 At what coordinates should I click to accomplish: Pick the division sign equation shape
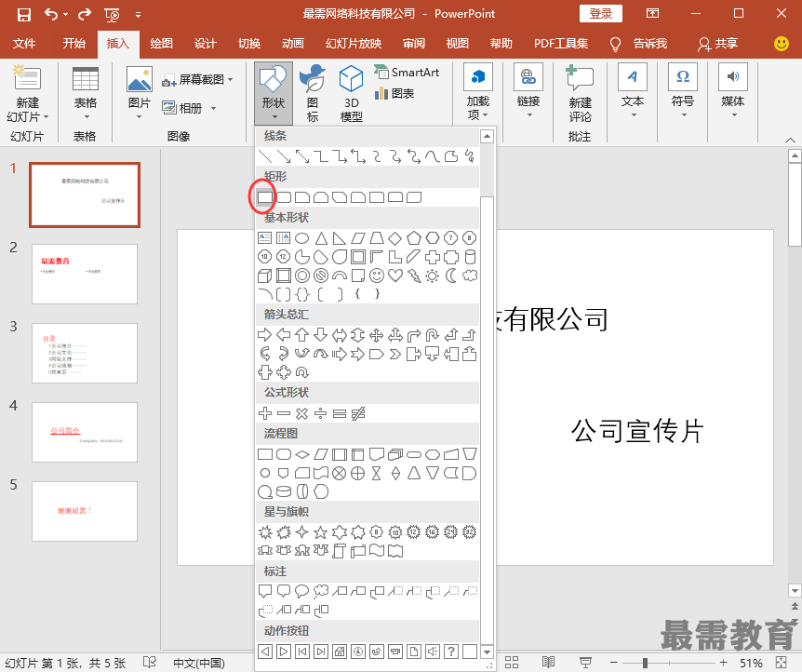(321, 413)
